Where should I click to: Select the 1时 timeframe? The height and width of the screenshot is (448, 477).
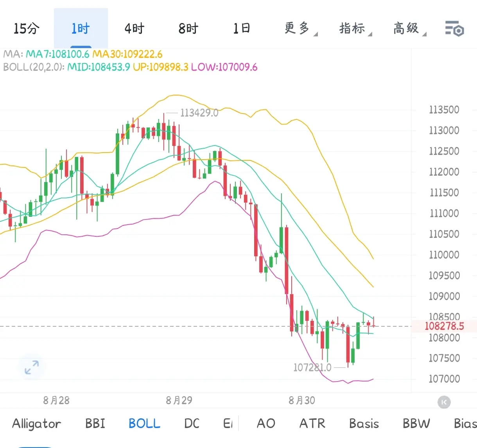tap(81, 29)
